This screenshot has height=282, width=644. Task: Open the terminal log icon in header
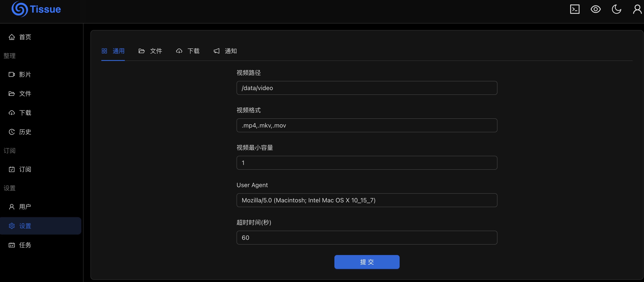[574, 9]
